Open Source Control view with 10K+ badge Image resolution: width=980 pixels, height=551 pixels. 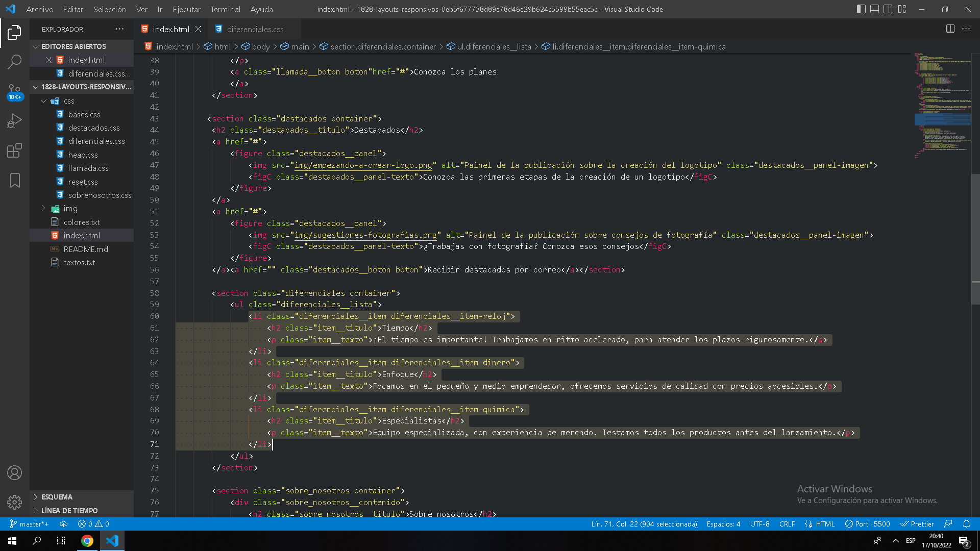click(14, 92)
